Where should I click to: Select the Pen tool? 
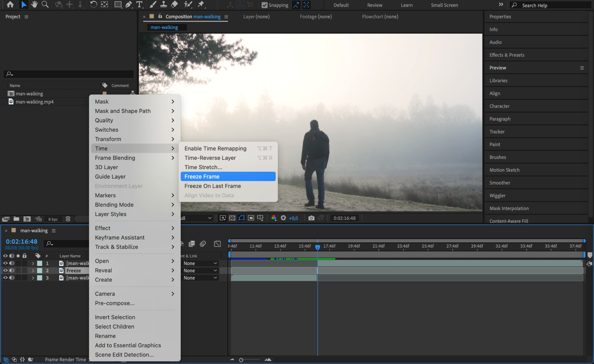pos(129,4)
